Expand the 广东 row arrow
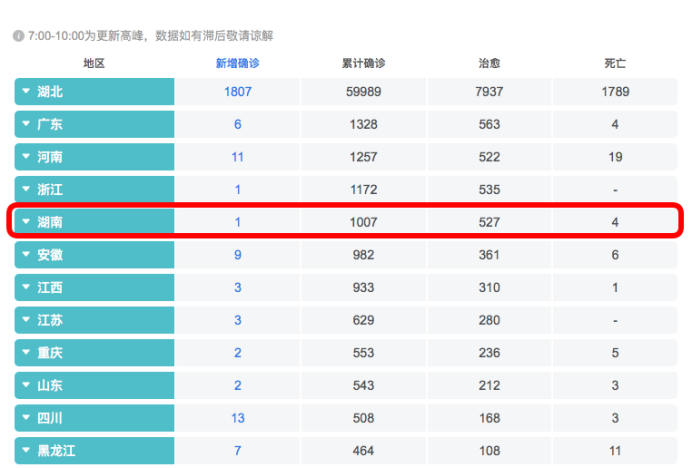Image resolution: width=692 pixels, height=468 pixels. 26,124
